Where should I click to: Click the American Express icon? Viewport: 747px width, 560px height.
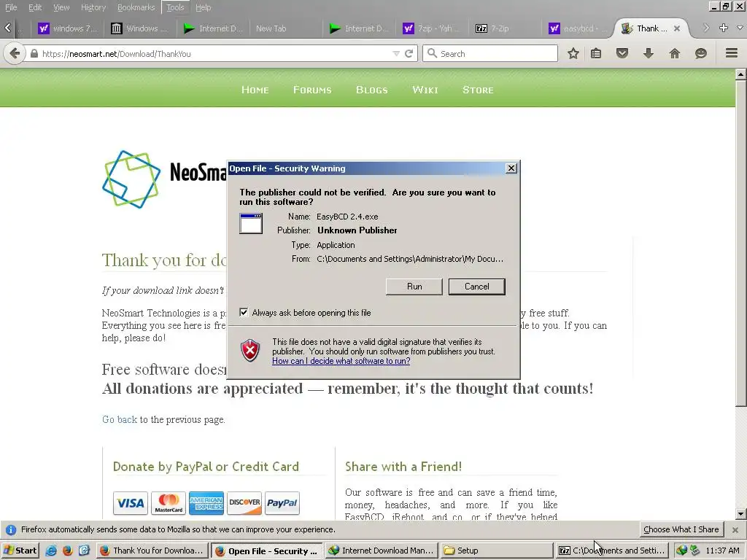click(x=206, y=503)
